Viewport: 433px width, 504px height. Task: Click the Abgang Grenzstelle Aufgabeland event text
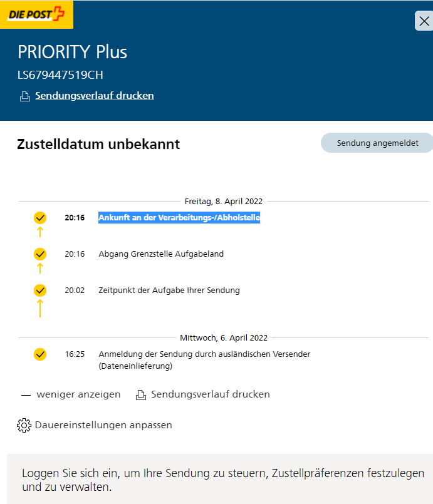[x=161, y=254]
